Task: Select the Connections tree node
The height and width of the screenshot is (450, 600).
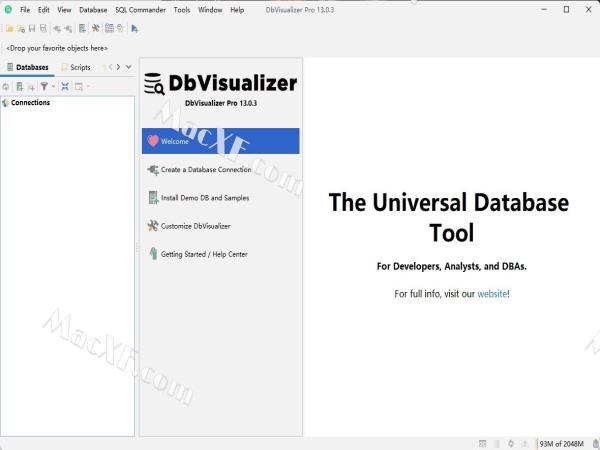Action: [30, 103]
